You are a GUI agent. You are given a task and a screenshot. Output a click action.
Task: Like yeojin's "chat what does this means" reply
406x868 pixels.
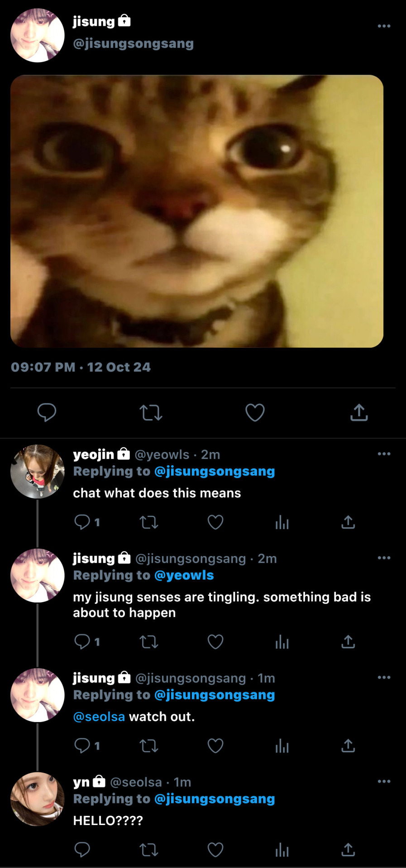coord(215,522)
